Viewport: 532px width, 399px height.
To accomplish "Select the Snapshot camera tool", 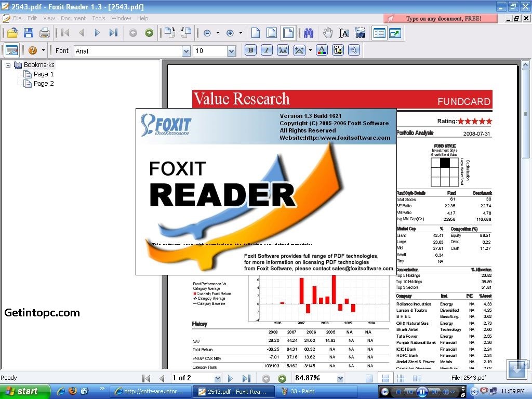I will click(360, 33).
